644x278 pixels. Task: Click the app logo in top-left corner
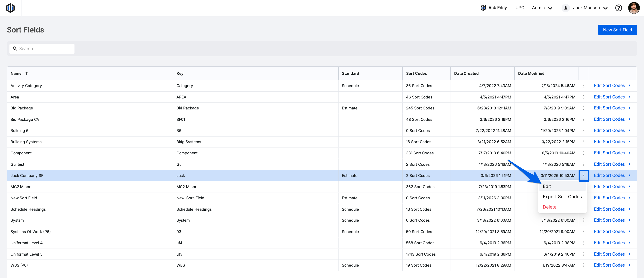[10, 8]
